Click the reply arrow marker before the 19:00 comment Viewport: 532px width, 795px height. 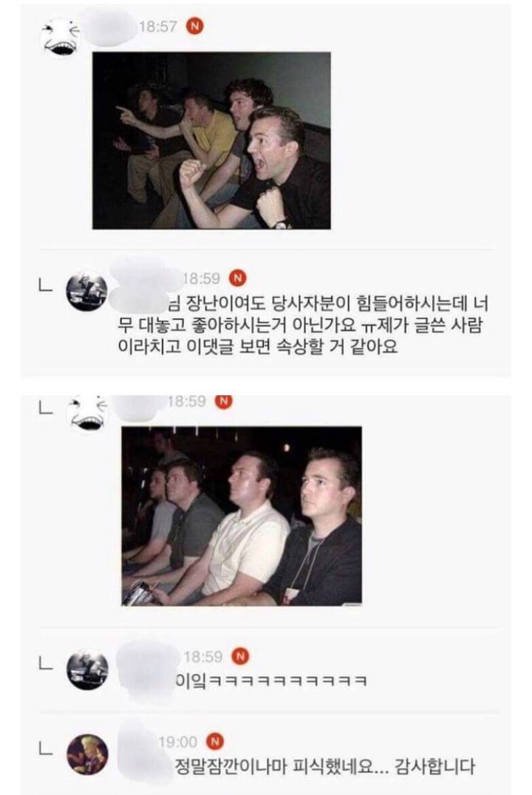pos(46,749)
